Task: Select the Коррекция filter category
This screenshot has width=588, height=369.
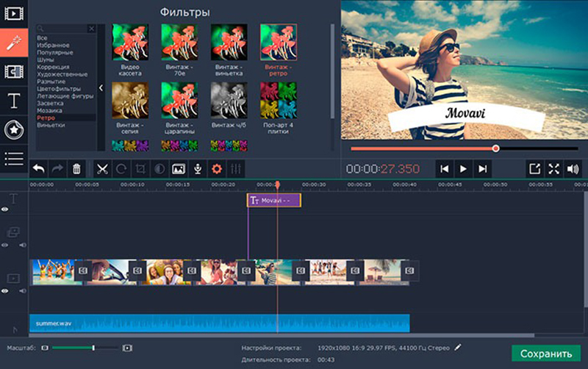Action: pos(53,67)
